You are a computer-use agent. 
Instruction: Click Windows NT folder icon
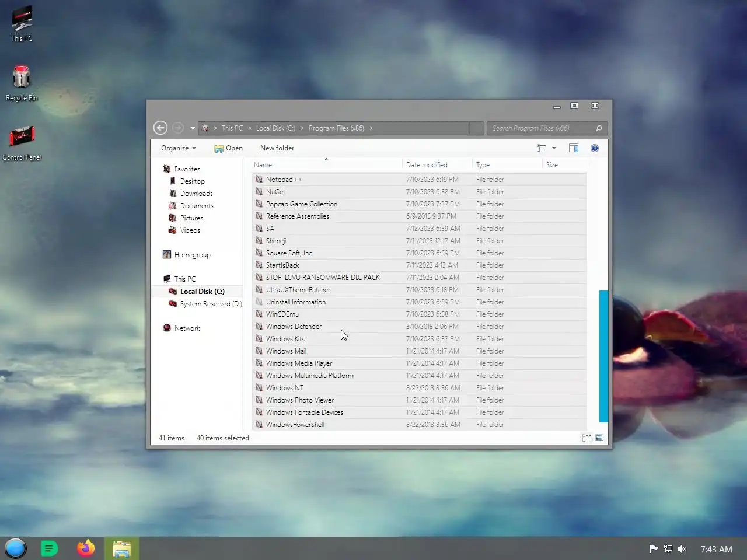[x=259, y=388]
